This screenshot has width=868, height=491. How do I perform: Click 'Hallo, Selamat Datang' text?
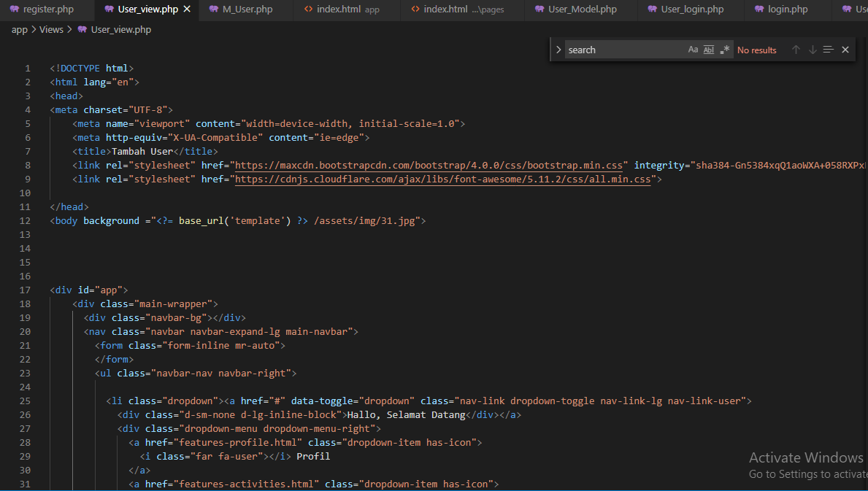(407, 414)
